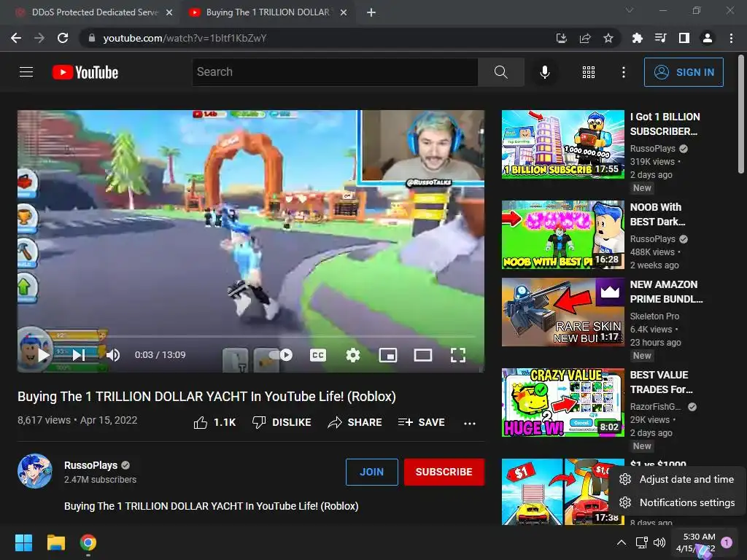Image resolution: width=747 pixels, height=560 pixels.
Task: Click the JOIN membership button
Action: pos(371,472)
